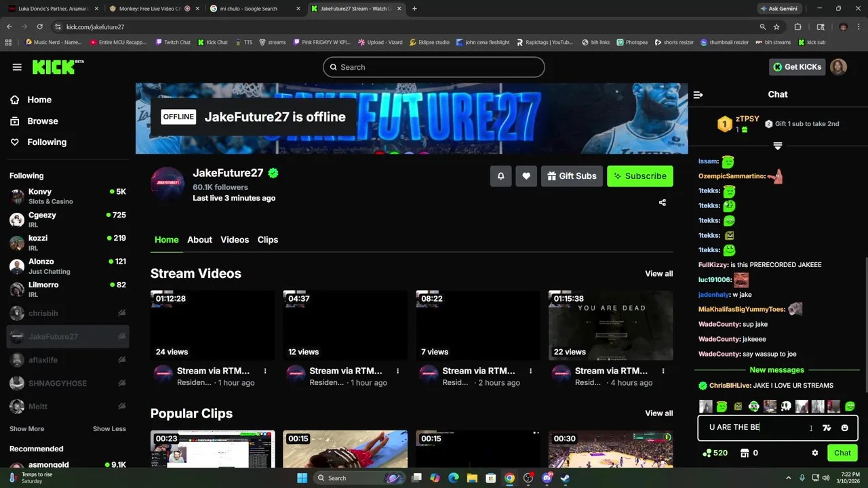The height and width of the screenshot is (488, 868).
Task: Click View all for Popular Clips
Action: 659,413
